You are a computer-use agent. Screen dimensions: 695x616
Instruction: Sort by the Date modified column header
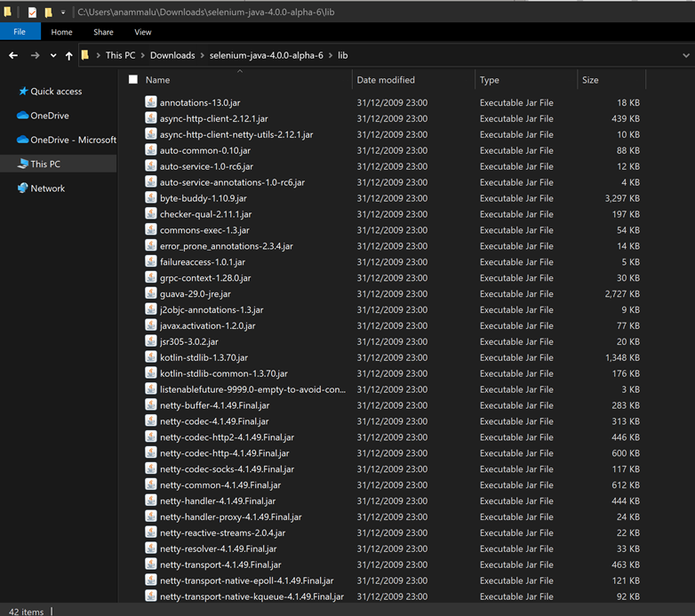pos(386,80)
